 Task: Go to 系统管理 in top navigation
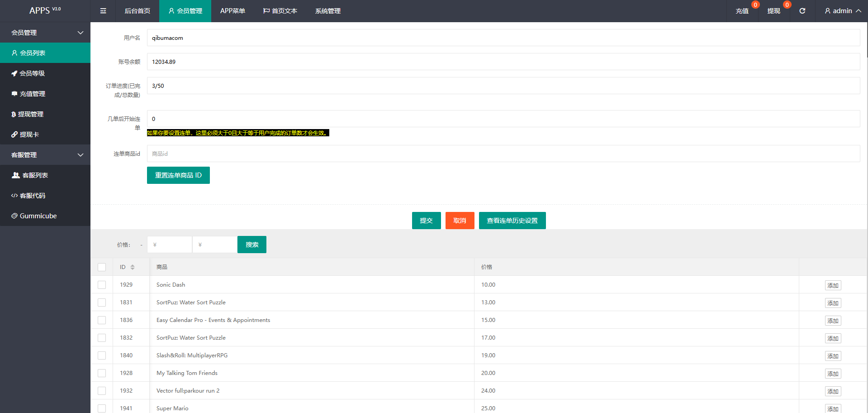coord(327,11)
